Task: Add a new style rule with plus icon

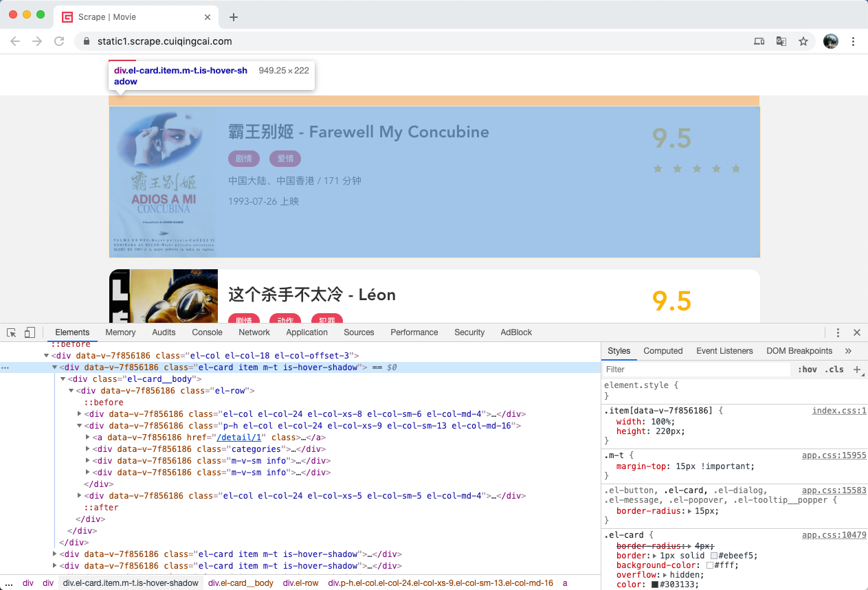Action: [857, 370]
